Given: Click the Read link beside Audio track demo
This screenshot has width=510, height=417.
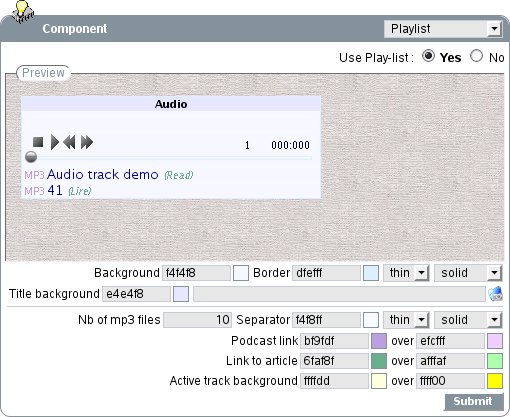Looking at the screenshot, I should pos(179,175).
